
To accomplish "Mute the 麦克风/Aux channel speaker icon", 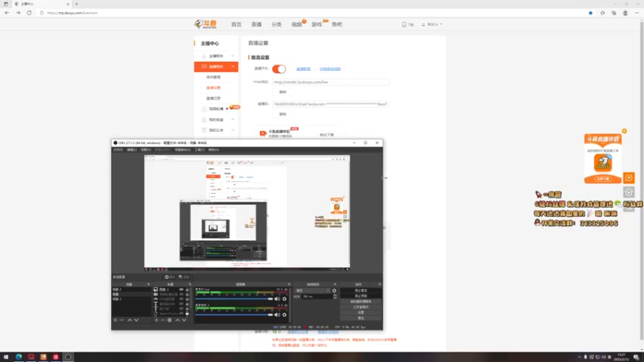I will [x=277, y=298].
